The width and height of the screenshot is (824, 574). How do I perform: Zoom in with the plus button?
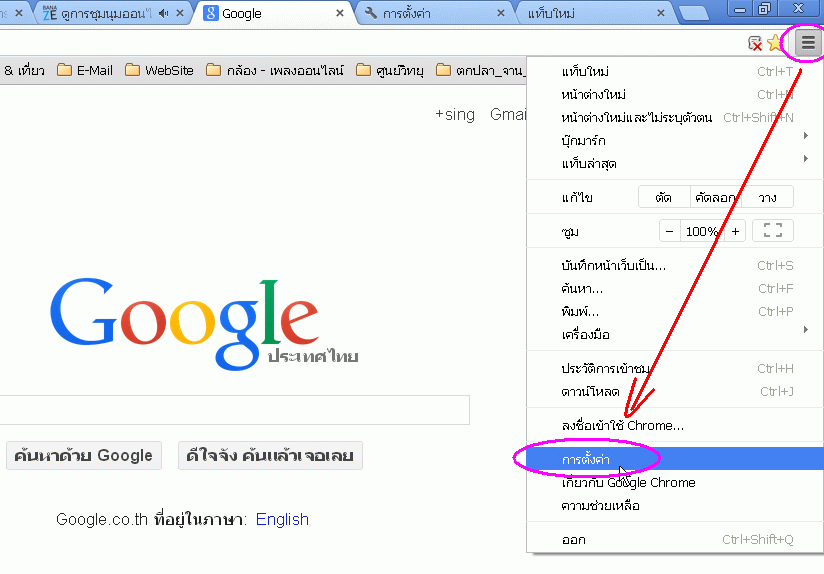point(735,231)
